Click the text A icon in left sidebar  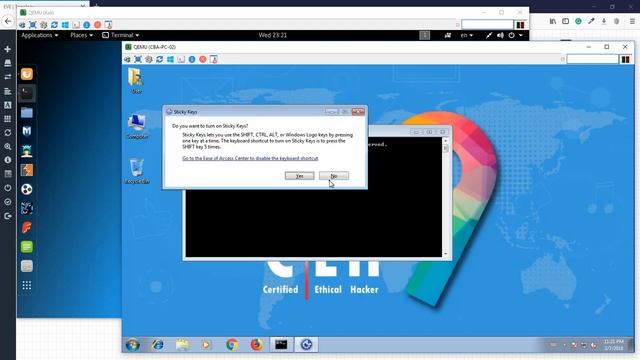click(x=7, y=105)
